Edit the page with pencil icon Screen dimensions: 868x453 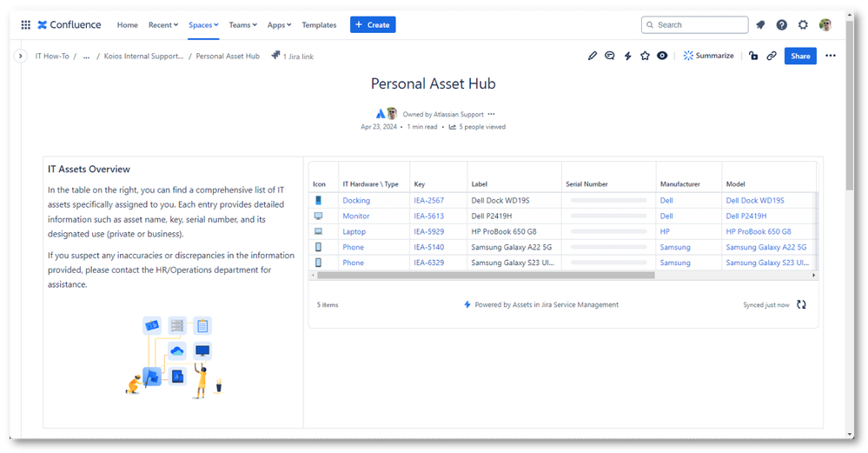593,56
